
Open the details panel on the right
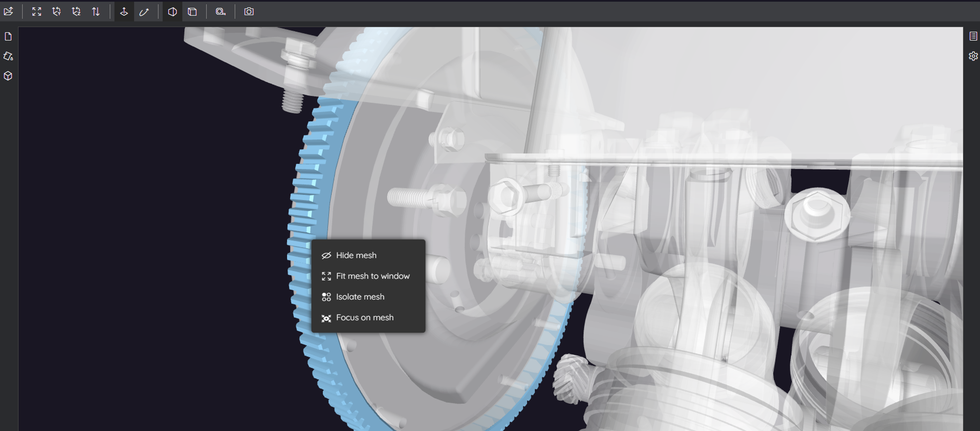pos(973,36)
